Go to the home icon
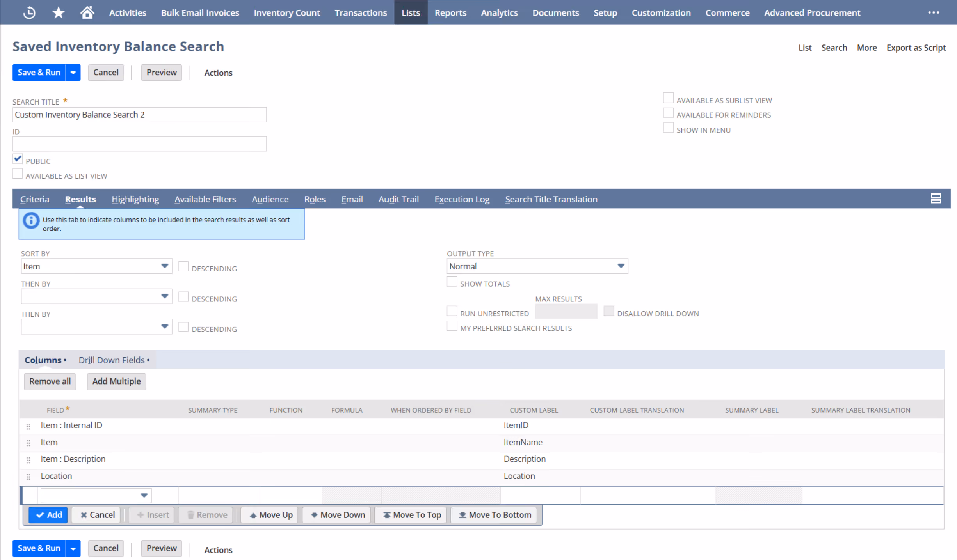The image size is (957, 560). click(87, 13)
